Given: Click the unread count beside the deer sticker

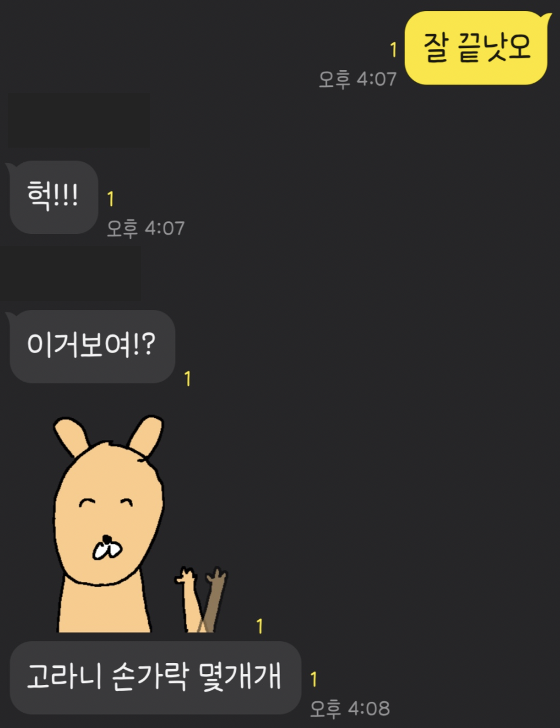Looking at the screenshot, I should 260,627.
